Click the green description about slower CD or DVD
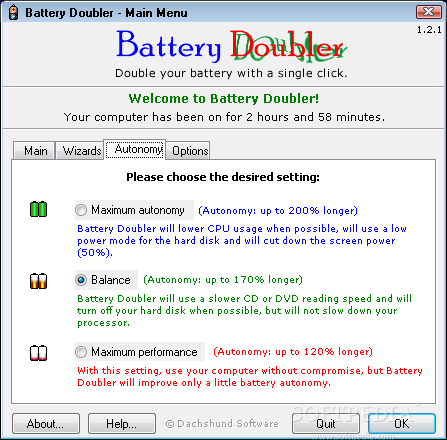The image size is (447, 440). (x=244, y=310)
